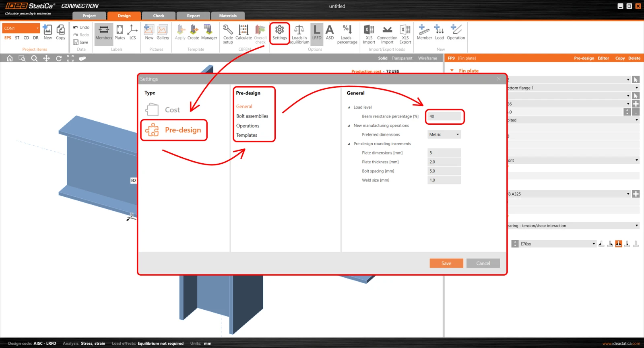Viewport: 644px width, 348px height.
Task: Click Delete in FP9 header
Action: click(x=634, y=58)
